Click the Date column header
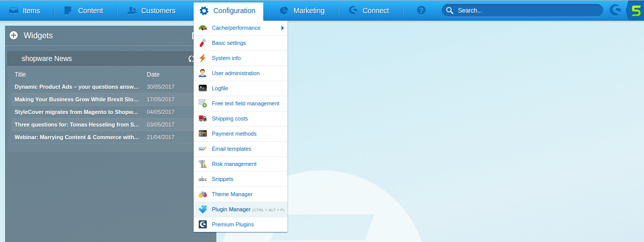644x242 pixels. coord(153,75)
